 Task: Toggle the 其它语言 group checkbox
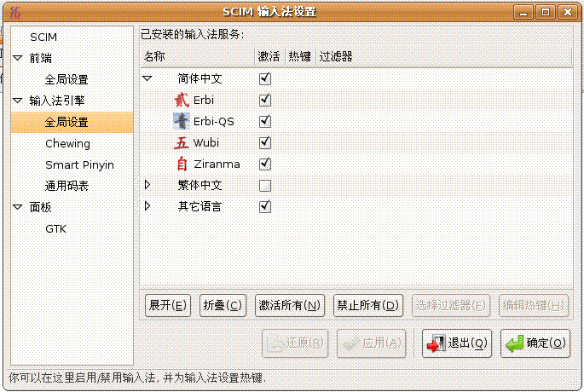pos(265,206)
